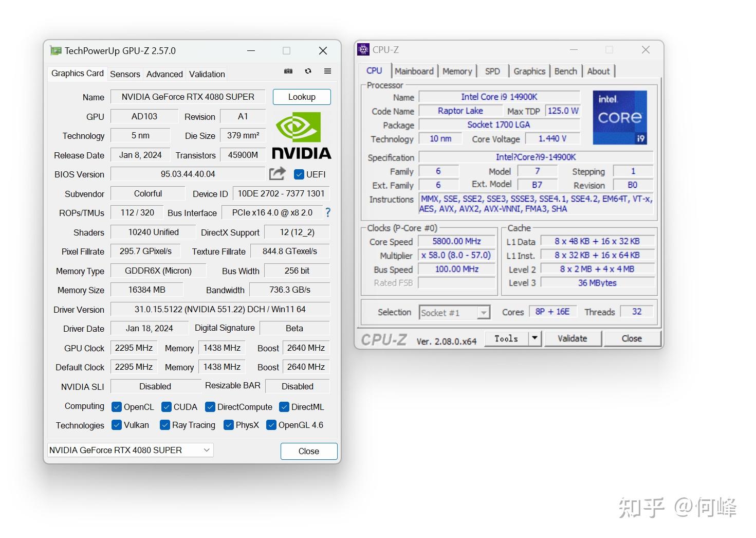Click the CPU-Z application icon in its title bar
The height and width of the screenshot is (538, 756).
tap(363, 49)
